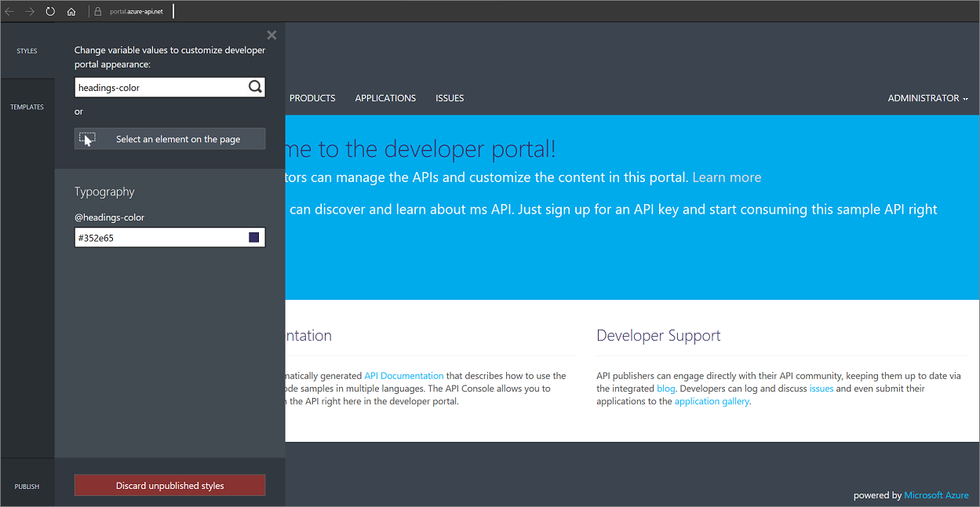Click the element selector crosshair icon
Viewport: 980px width, 507px height.
[88, 137]
